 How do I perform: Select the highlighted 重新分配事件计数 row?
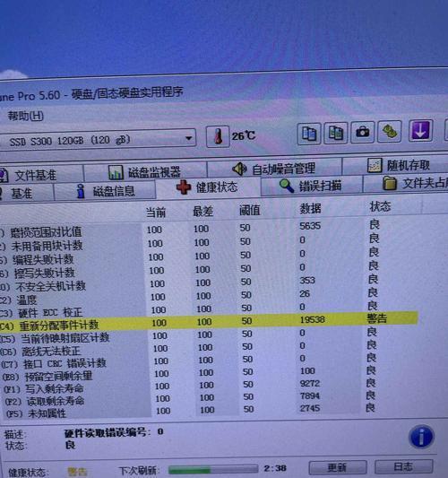pos(209,322)
